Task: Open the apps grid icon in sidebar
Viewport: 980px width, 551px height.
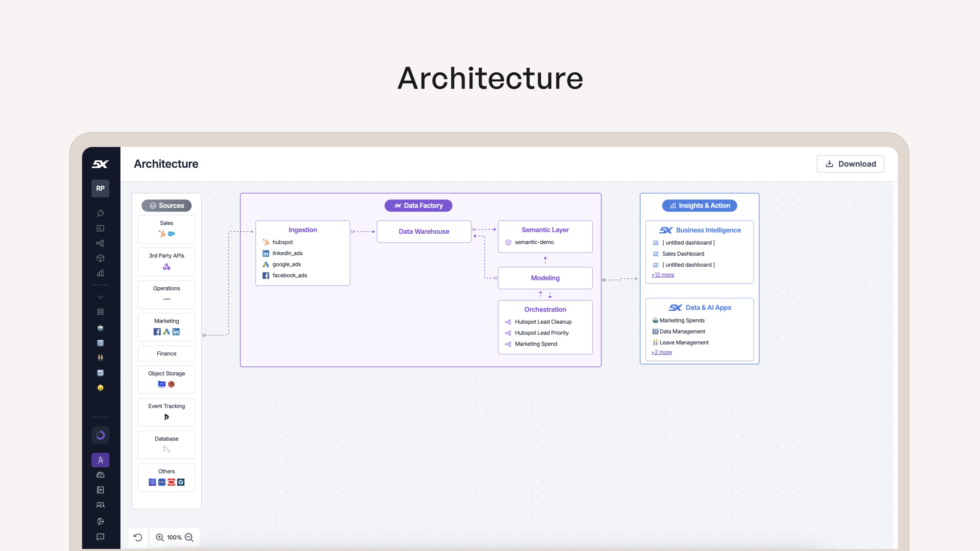Action: click(x=101, y=312)
